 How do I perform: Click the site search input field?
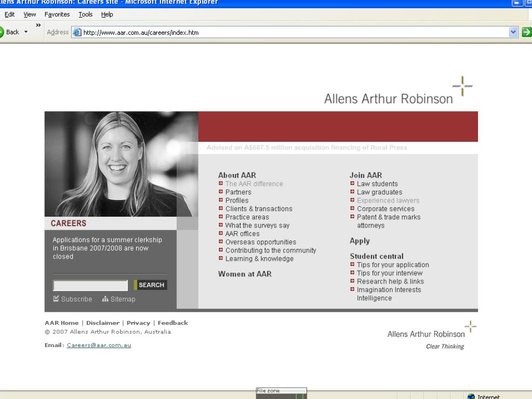90,285
